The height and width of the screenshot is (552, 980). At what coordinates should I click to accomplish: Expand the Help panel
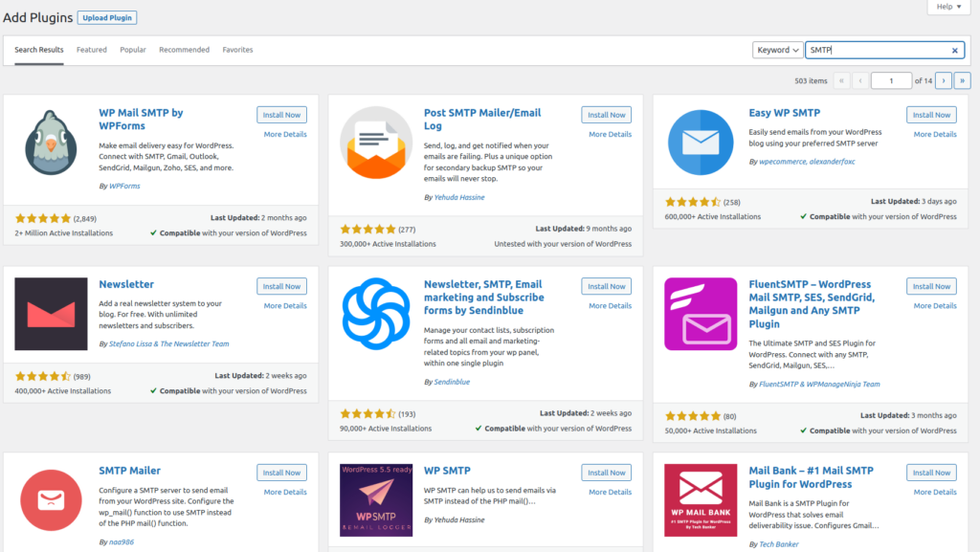pos(948,7)
